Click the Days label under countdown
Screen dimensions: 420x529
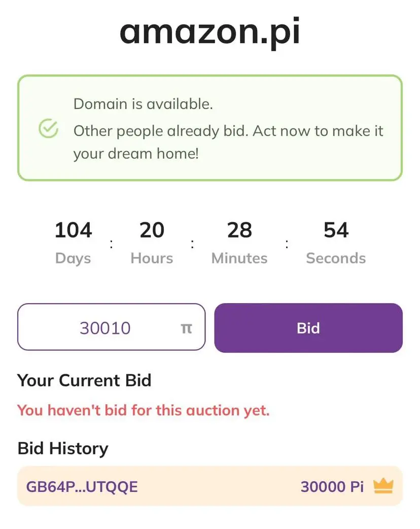tap(73, 259)
